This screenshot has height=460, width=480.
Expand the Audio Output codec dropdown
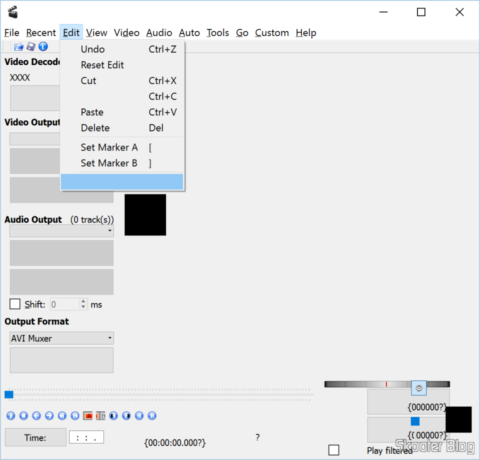[x=62, y=231]
